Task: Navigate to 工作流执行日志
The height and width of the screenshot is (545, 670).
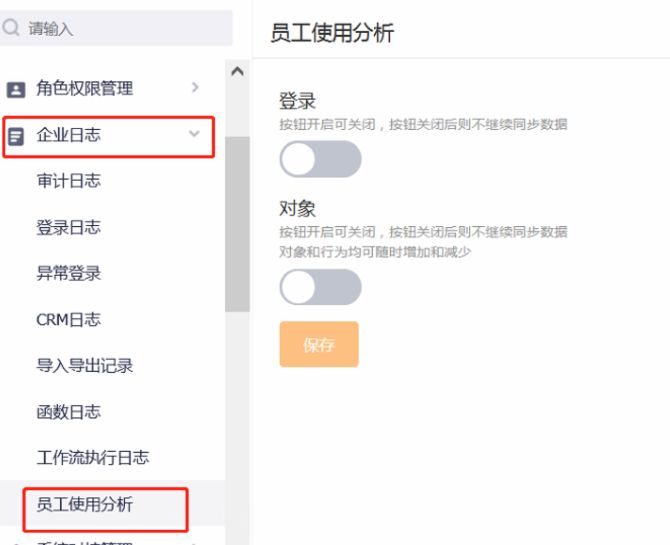Action: tap(93, 457)
